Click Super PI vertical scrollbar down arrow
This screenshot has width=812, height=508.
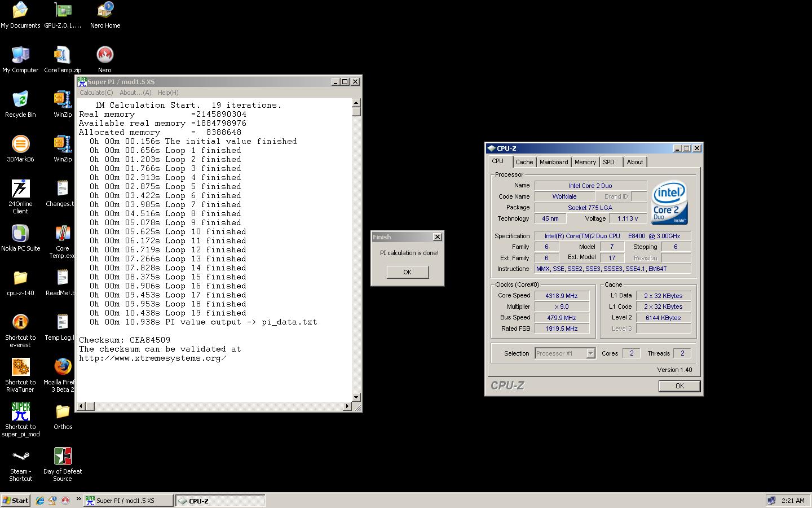click(356, 397)
